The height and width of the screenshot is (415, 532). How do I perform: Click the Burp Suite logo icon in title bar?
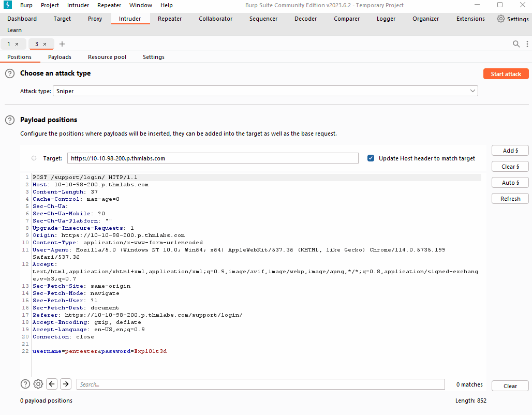[7, 5]
